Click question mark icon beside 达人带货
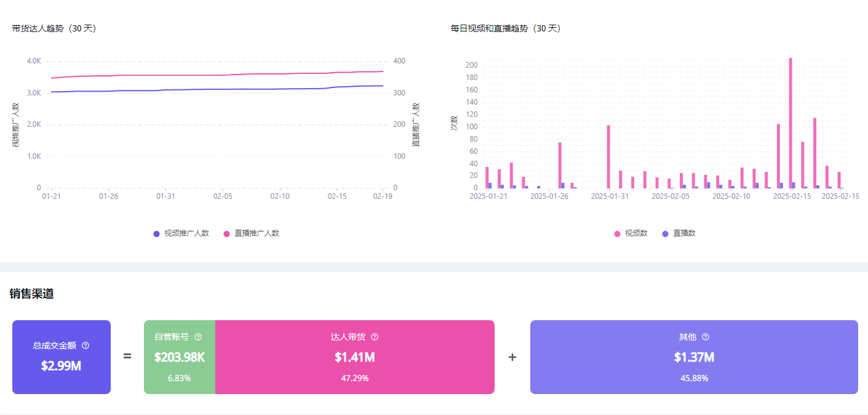Viewport: 868px width, 415px height. pos(375,337)
